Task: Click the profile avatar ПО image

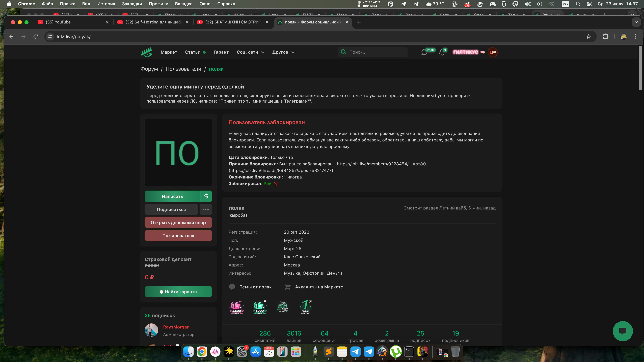Action: coord(178,152)
